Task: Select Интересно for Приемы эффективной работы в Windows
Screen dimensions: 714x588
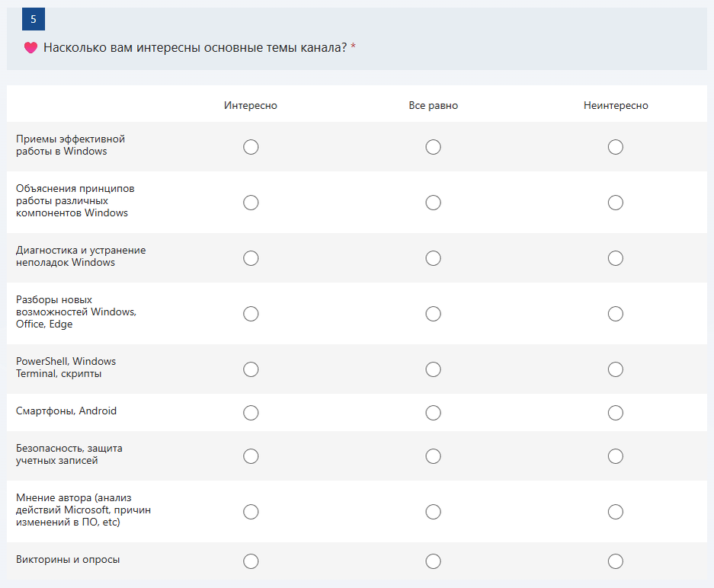Action: point(251,147)
